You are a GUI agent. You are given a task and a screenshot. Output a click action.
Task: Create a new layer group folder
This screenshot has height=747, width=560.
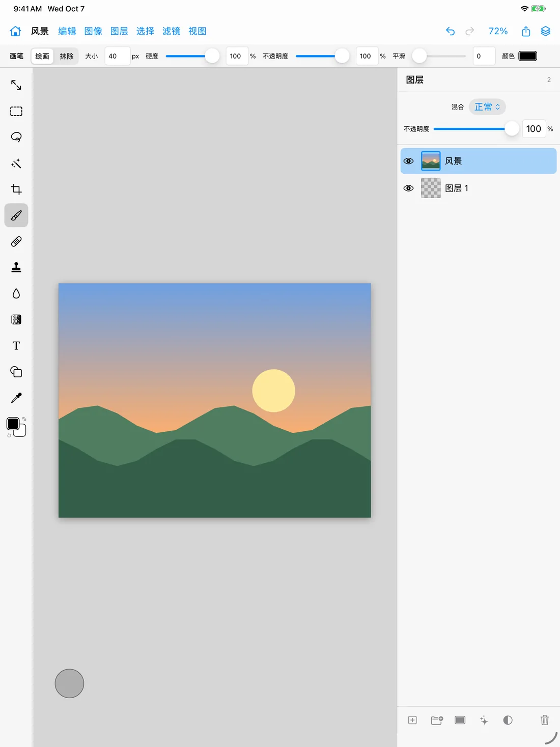click(437, 720)
